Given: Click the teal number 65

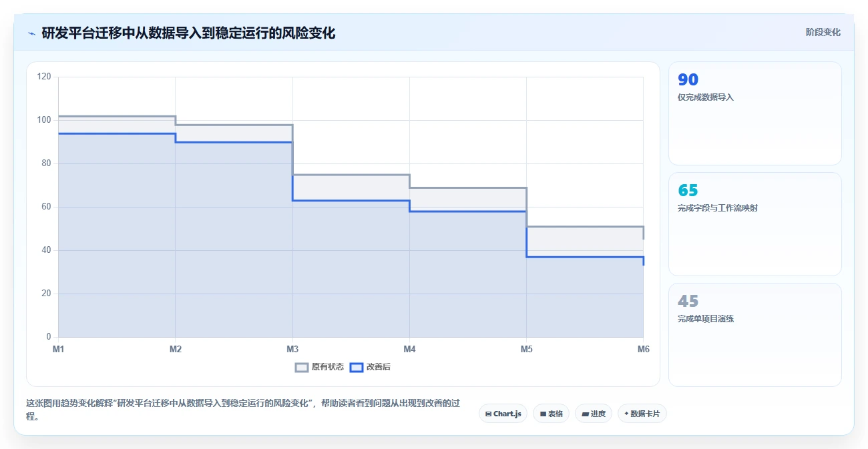Looking at the screenshot, I should [x=688, y=191].
